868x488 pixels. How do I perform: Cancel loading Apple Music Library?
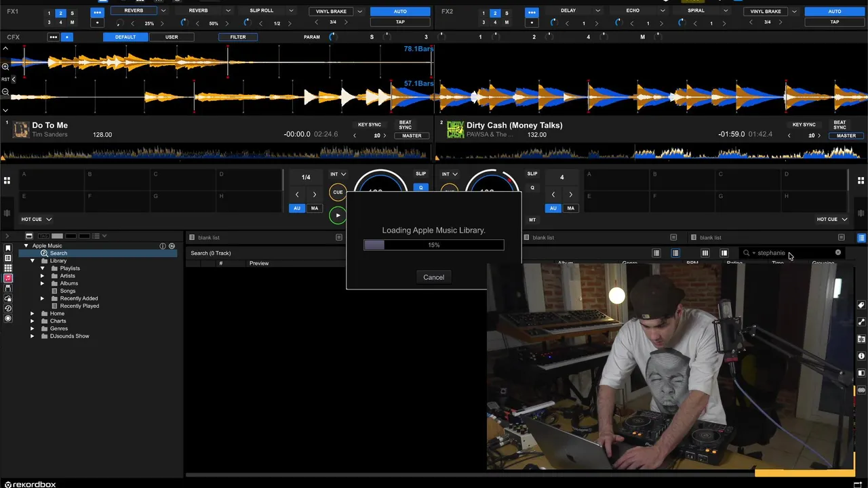(434, 277)
